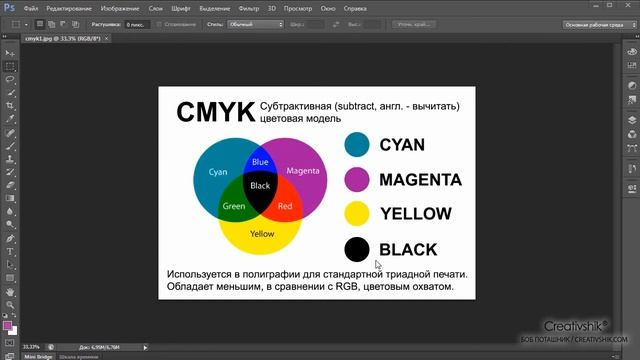Open the Редактирование menu
Screen dimensions: 640x360
tap(69, 9)
